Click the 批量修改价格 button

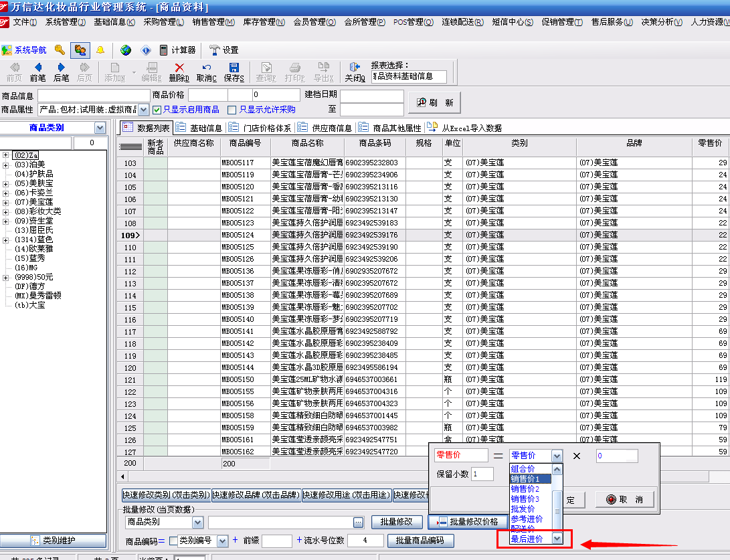tap(468, 522)
